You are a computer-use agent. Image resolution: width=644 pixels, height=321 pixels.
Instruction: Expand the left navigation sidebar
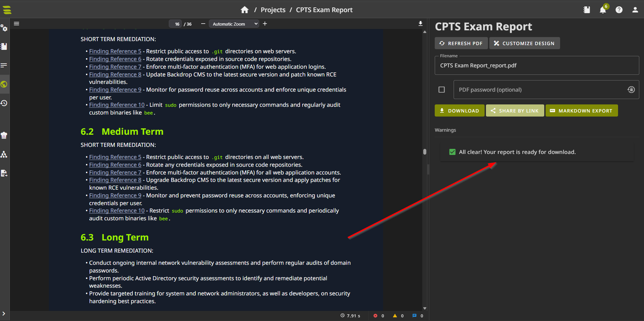[x=4, y=314]
